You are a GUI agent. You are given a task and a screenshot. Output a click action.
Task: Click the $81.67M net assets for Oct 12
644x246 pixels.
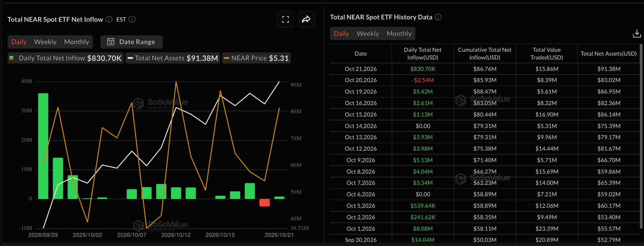(x=609, y=149)
